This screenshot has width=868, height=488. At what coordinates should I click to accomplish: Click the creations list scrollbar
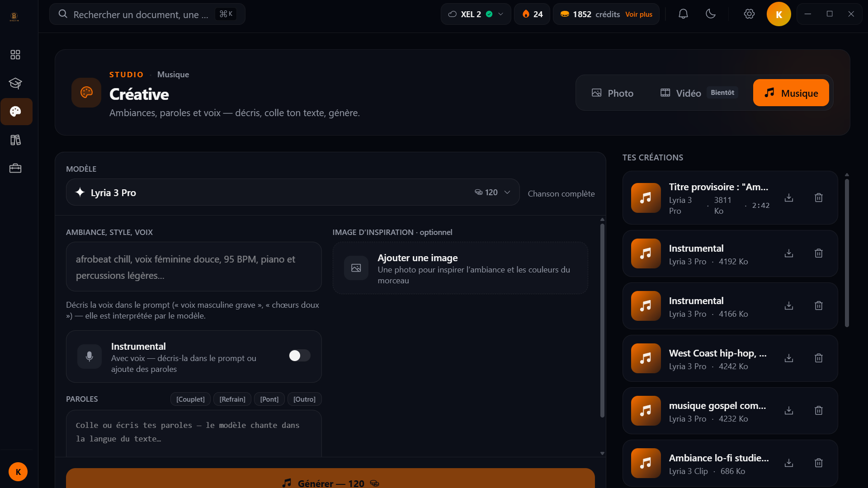pyautogui.click(x=847, y=253)
